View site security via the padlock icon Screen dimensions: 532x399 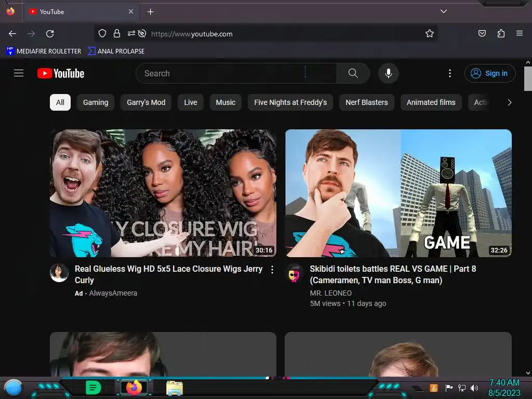tap(117, 33)
